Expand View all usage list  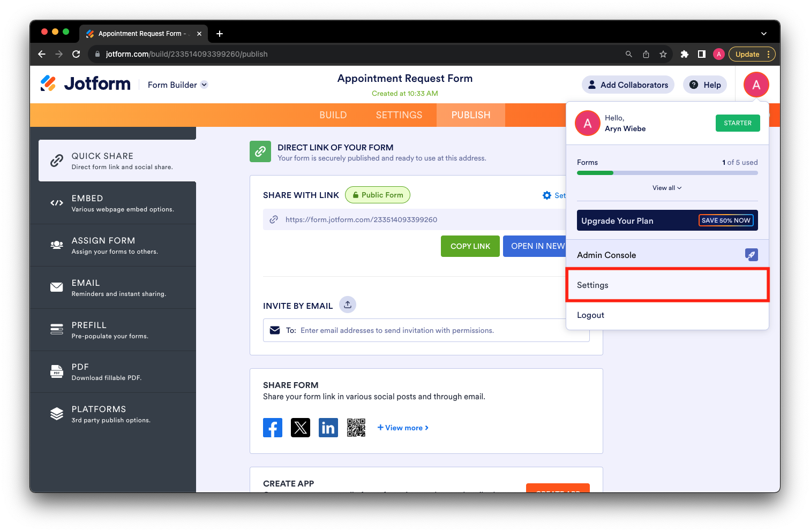pyautogui.click(x=667, y=188)
